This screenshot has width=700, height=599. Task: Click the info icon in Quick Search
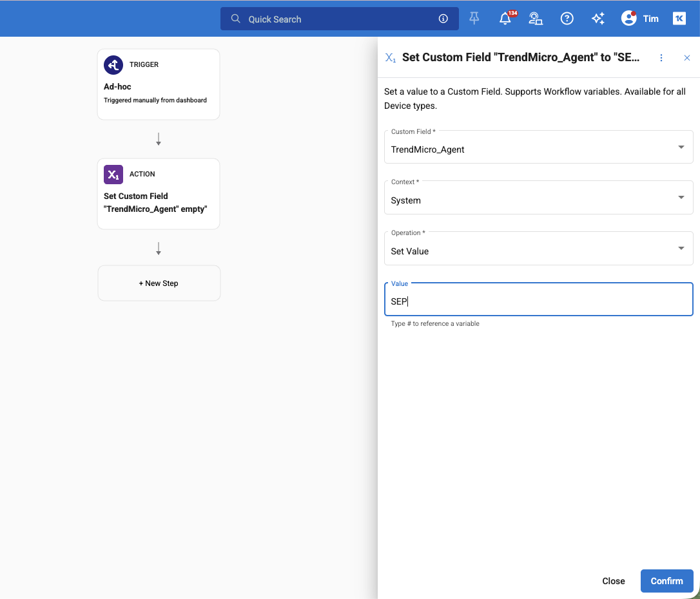pyautogui.click(x=443, y=19)
